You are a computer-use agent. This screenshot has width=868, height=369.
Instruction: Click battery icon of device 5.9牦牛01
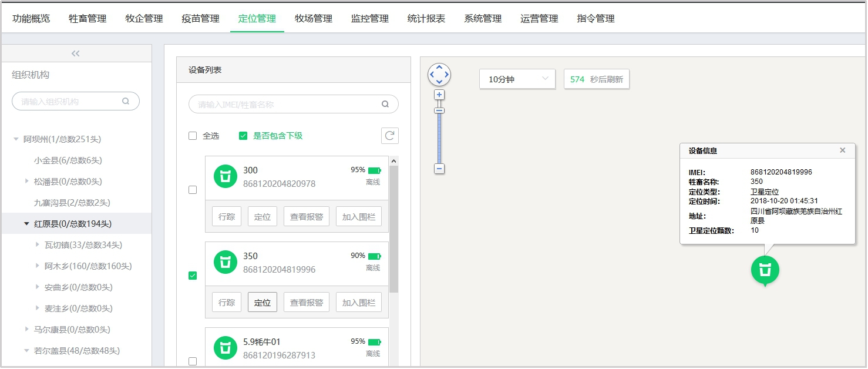[x=375, y=342]
